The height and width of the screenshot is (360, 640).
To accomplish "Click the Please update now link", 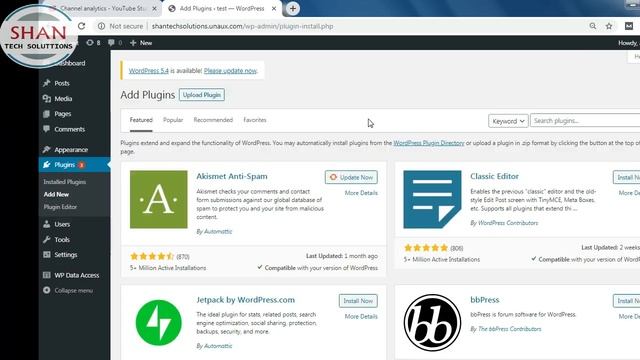I will click(x=230, y=71).
